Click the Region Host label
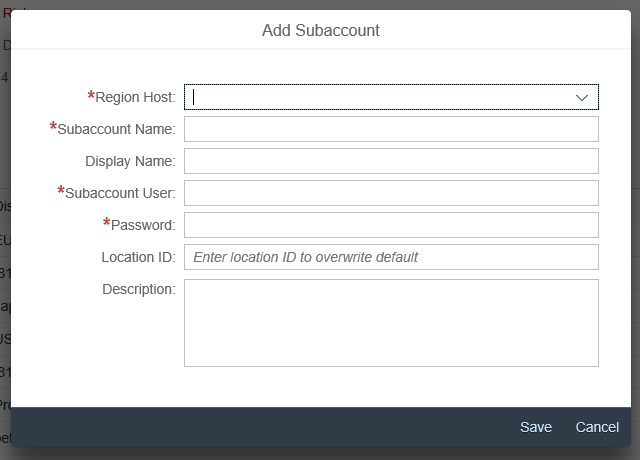640x460 pixels. pyautogui.click(x=135, y=97)
